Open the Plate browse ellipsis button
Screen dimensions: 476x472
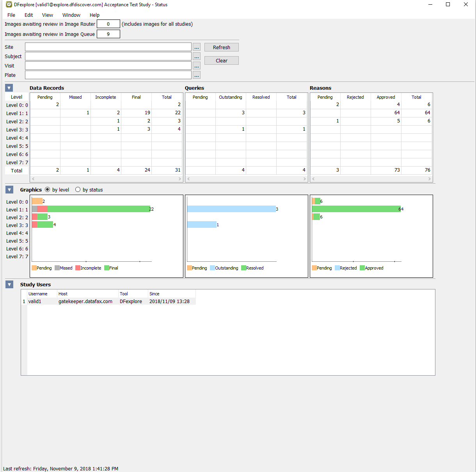pos(197,75)
